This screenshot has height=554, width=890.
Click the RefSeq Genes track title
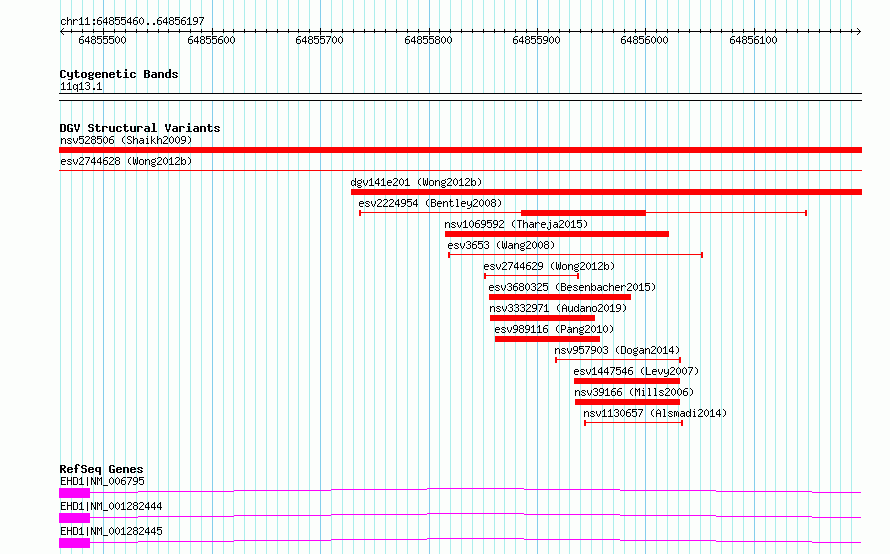click(x=101, y=469)
